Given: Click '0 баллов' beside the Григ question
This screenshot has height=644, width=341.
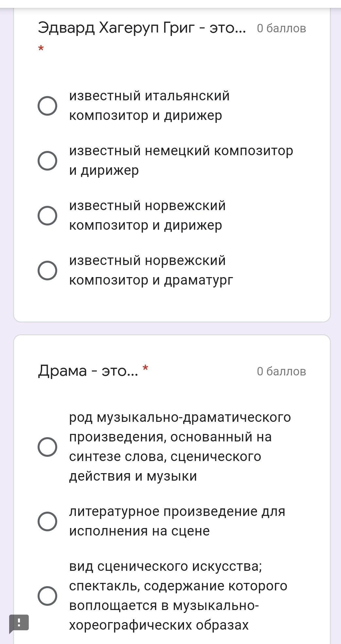Looking at the screenshot, I should coord(281,28).
